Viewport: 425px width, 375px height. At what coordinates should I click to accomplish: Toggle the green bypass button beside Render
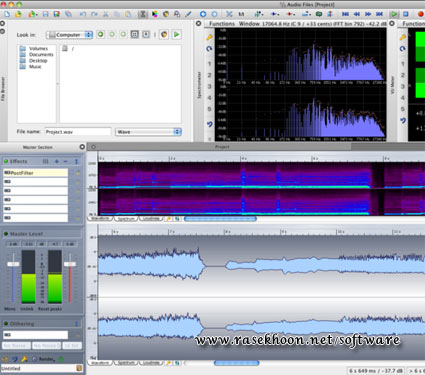click(x=61, y=359)
